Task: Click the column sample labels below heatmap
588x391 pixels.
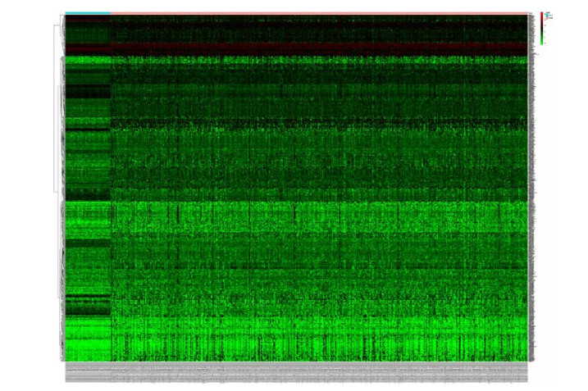Action: 295,373
